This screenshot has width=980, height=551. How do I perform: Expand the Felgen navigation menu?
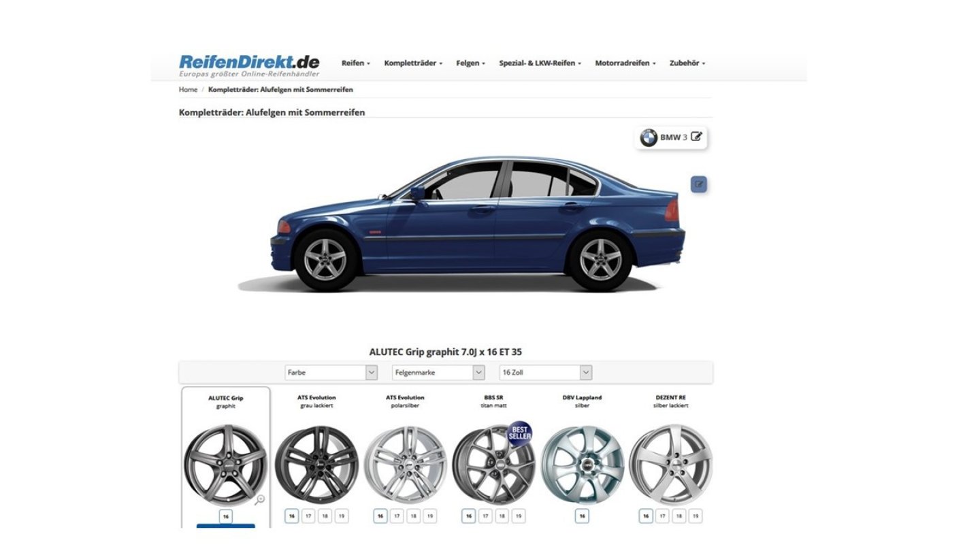click(471, 63)
